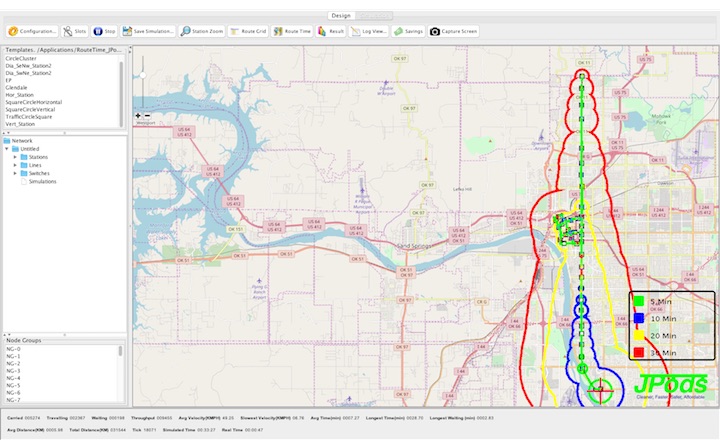This screenshot has width=720, height=440.
Task: Save the simulation
Action: [148, 31]
